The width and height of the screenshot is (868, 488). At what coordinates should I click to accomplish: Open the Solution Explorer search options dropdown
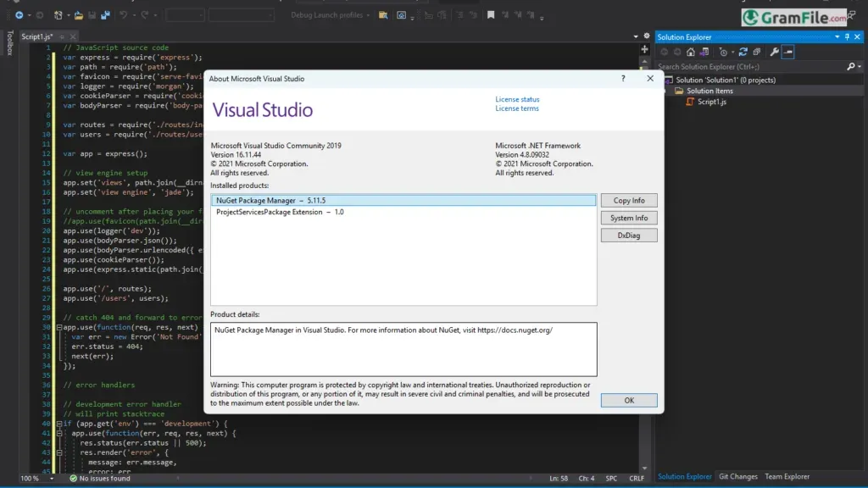coord(860,66)
